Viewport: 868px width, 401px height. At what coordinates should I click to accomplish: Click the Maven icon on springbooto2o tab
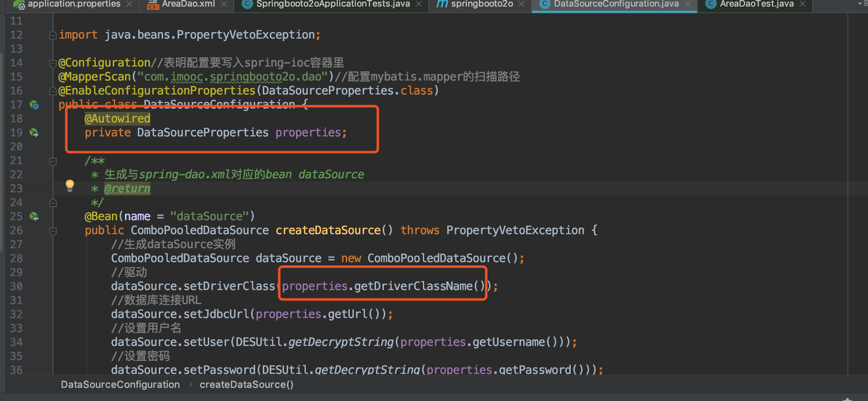(x=442, y=4)
